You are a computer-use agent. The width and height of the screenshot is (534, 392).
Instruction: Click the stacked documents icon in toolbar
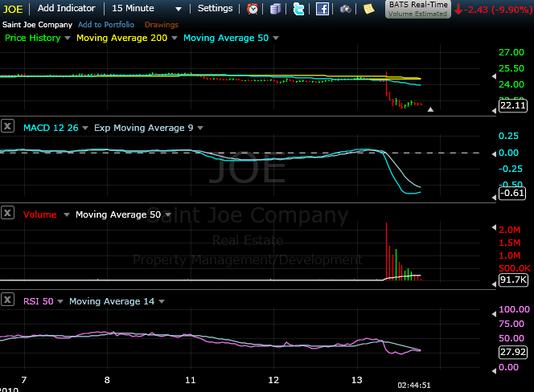tap(276, 9)
